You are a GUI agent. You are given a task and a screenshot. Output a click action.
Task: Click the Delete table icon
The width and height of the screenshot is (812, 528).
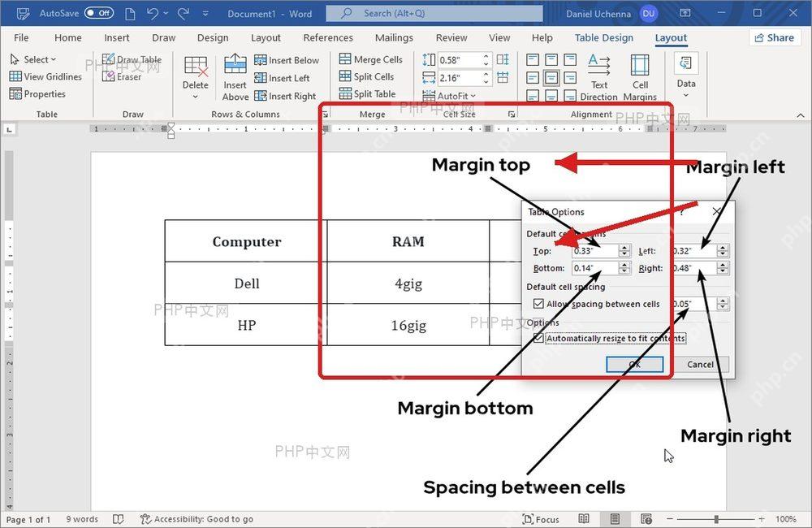point(196,66)
